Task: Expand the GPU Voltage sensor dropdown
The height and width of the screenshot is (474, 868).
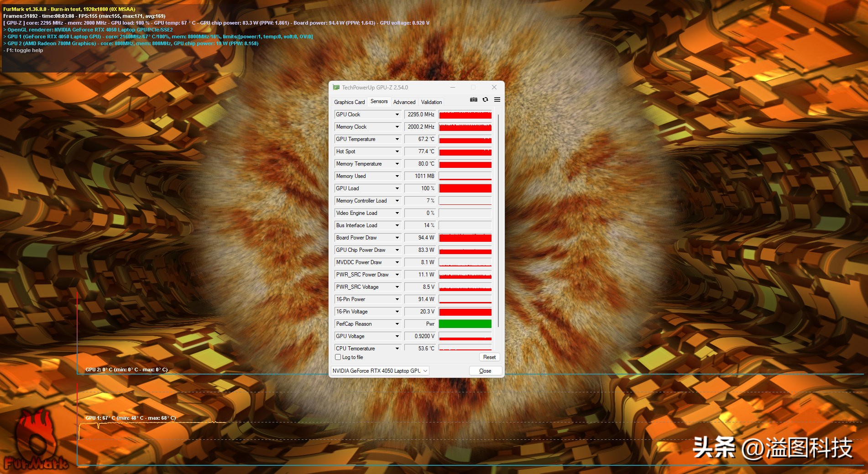Action: point(397,336)
